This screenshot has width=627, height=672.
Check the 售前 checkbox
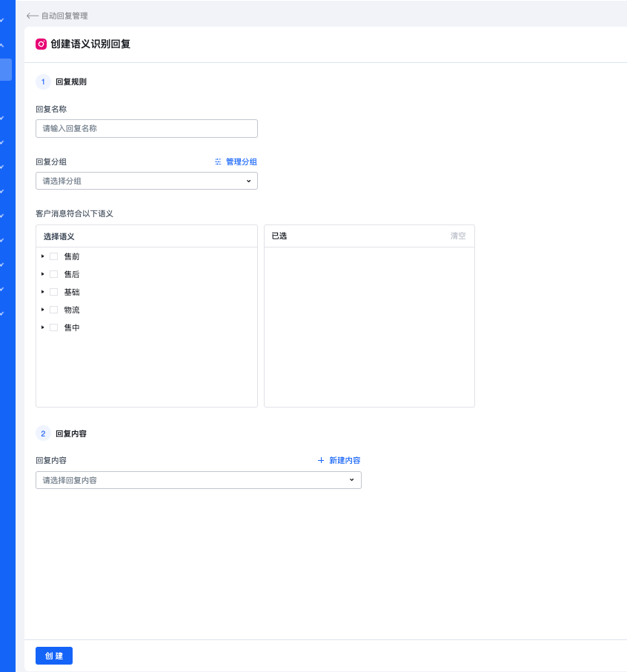coord(53,256)
